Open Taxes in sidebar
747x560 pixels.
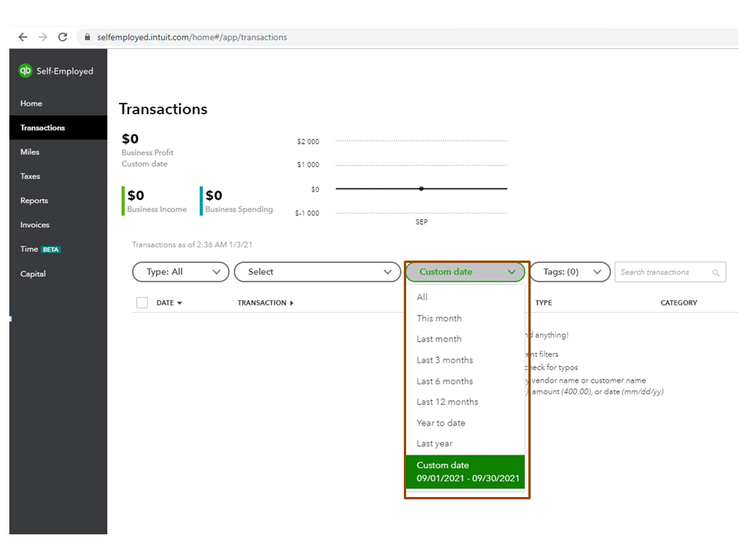58,177
